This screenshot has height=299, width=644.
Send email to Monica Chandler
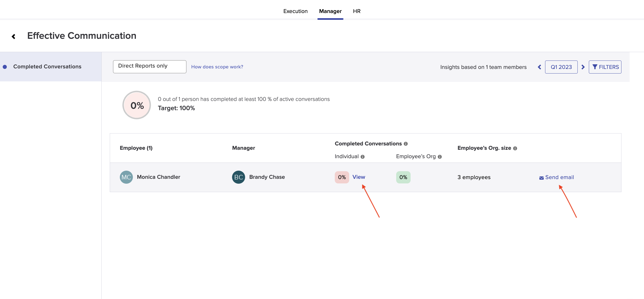pos(557,177)
